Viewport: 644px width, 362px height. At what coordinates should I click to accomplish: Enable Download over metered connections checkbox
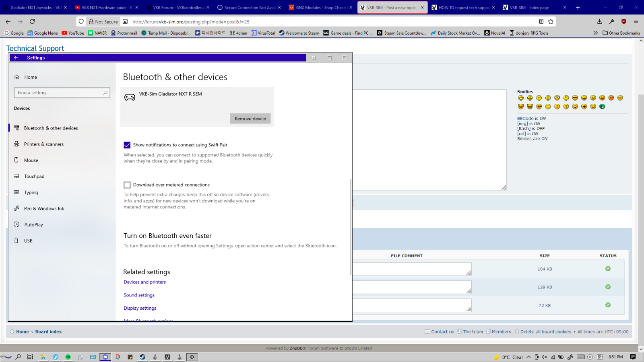[x=127, y=185]
